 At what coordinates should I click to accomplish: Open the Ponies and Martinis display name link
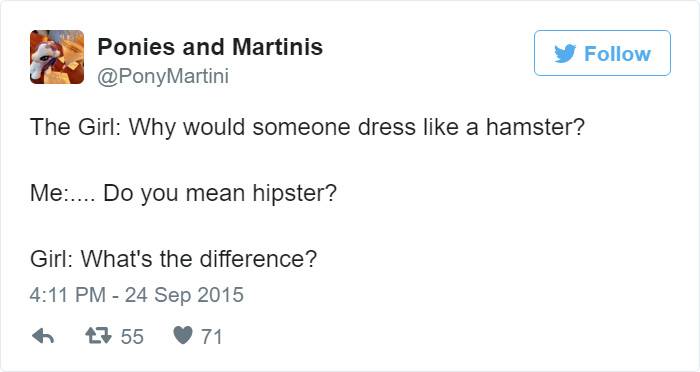(x=210, y=46)
